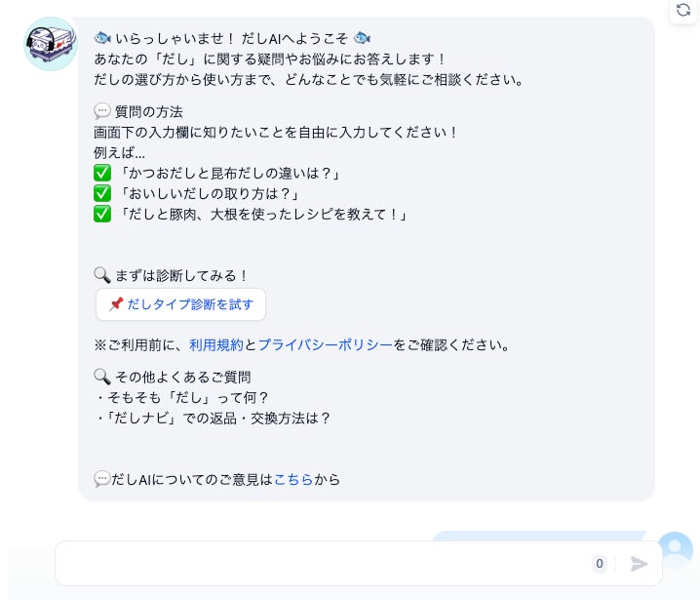Click the green checkmark beside だしと豚肉、大根 recipe
The height and width of the screenshot is (600, 700).
102,214
